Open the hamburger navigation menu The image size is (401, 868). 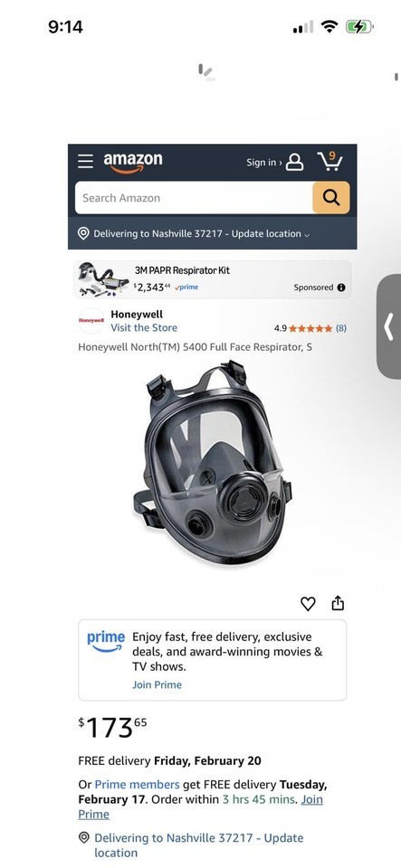click(x=85, y=161)
